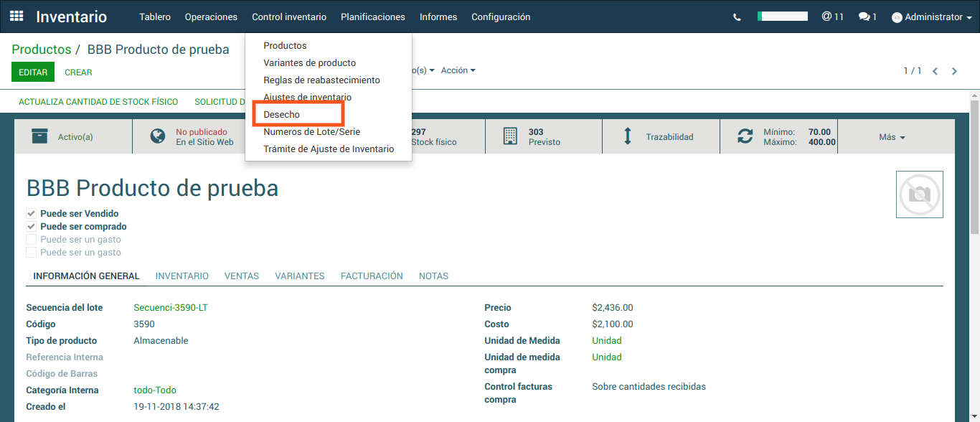This screenshot has height=422, width=980.
Task: Click the Activo archive box icon
Action: click(x=40, y=136)
